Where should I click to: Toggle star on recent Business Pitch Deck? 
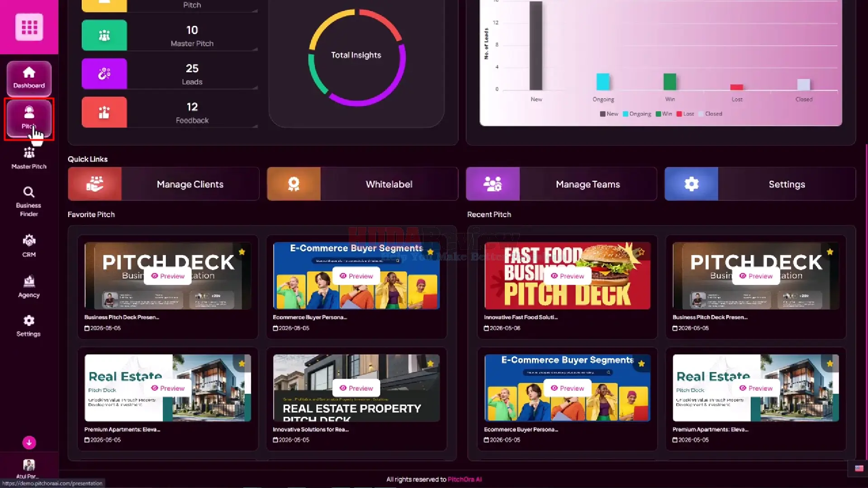pyautogui.click(x=830, y=252)
